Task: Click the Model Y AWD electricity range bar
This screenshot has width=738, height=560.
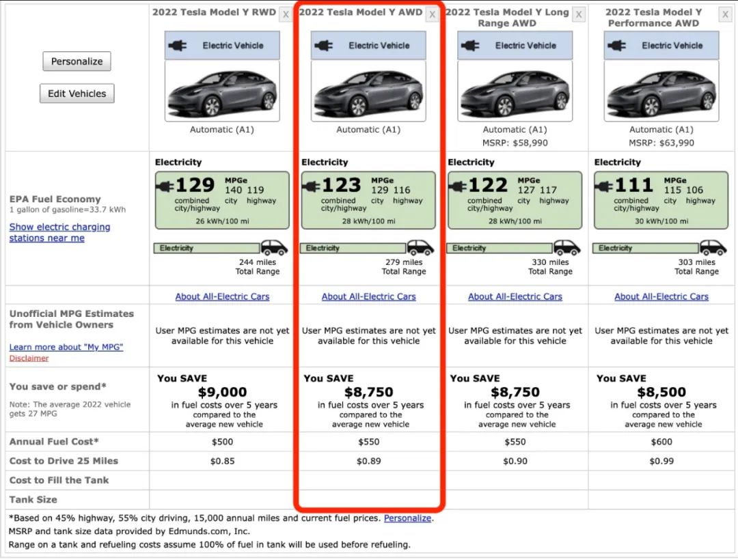Action: point(352,249)
